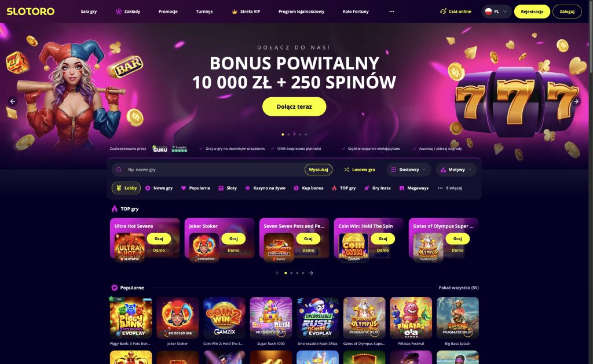
Task: Click the hero banner right arrow
Action: pyautogui.click(x=576, y=101)
